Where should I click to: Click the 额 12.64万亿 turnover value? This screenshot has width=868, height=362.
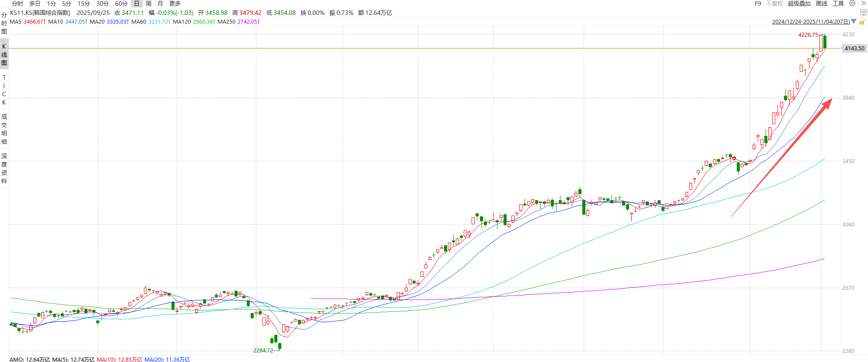375,13
